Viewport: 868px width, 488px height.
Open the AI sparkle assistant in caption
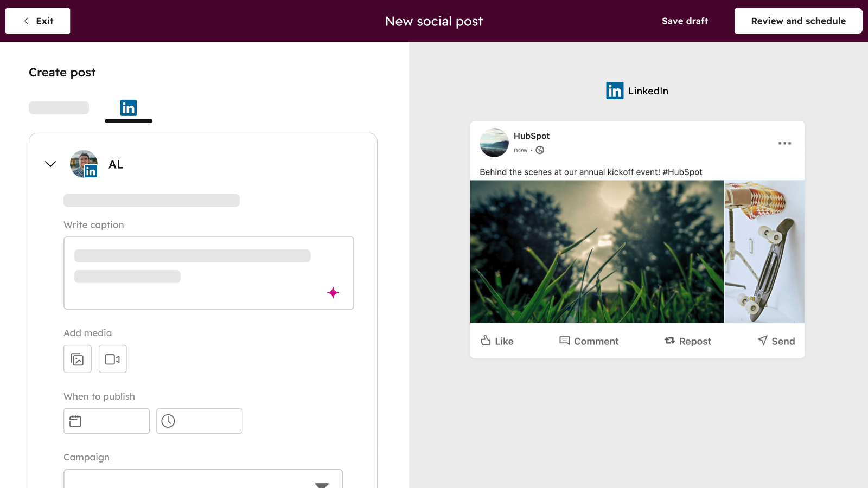333,293
